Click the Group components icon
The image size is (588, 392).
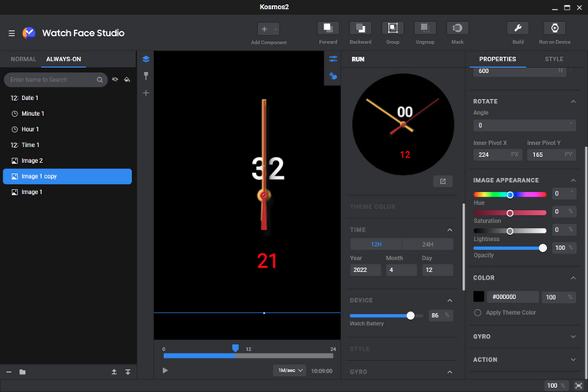(x=392, y=29)
